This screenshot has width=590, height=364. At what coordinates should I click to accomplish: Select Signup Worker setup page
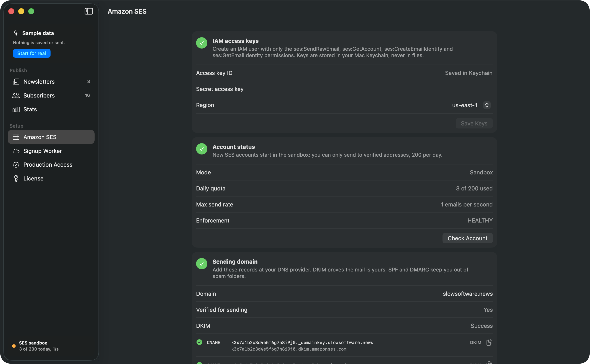coord(51,151)
